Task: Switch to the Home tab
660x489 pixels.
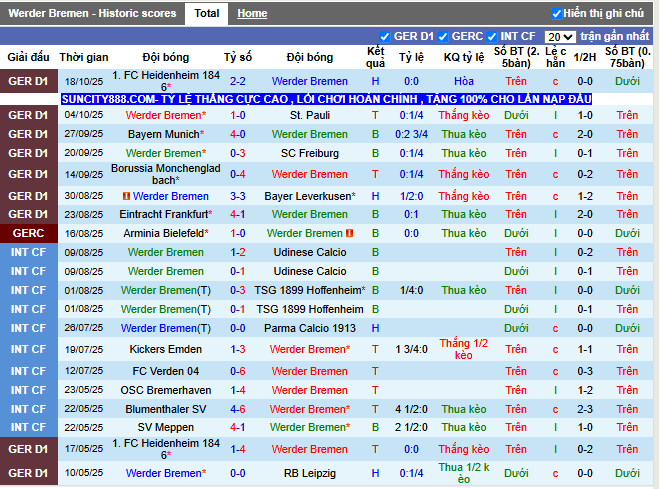Action: point(252,14)
